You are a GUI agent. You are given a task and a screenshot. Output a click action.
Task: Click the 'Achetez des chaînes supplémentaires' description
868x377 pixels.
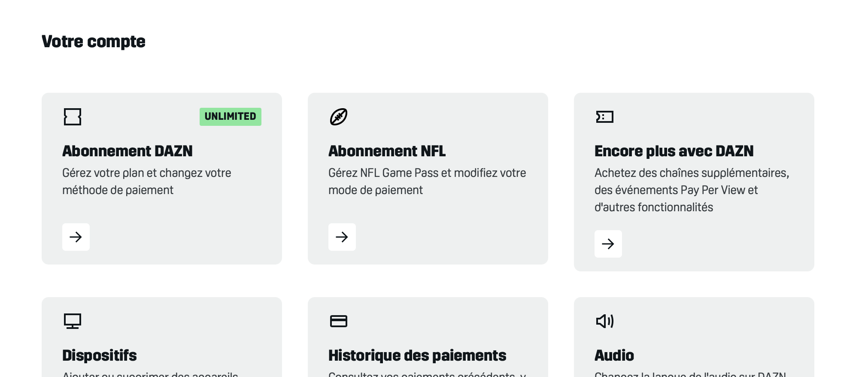coord(692,190)
